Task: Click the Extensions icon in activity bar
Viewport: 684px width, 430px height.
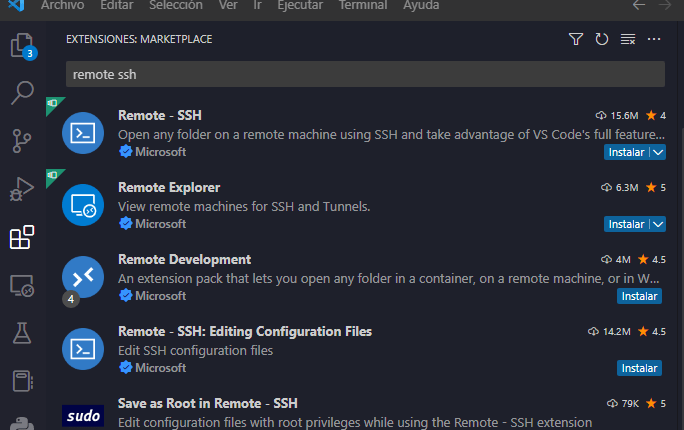Action: [21, 237]
